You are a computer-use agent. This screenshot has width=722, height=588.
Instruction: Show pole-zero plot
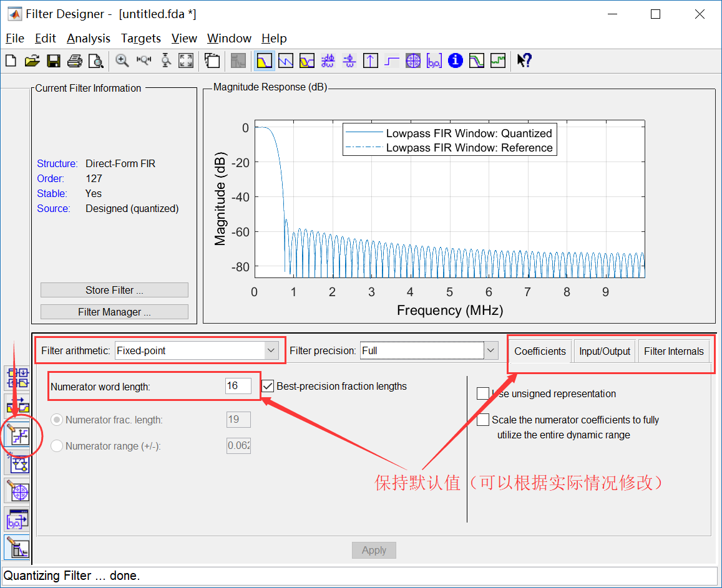pyautogui.click(x=413, y=60)
